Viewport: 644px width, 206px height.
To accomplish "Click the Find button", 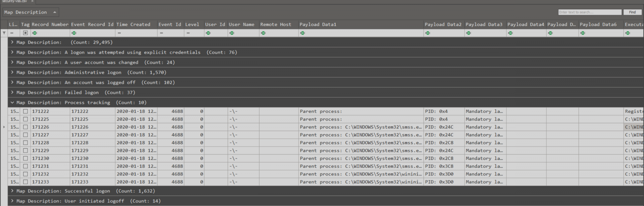I will [632, 12].
